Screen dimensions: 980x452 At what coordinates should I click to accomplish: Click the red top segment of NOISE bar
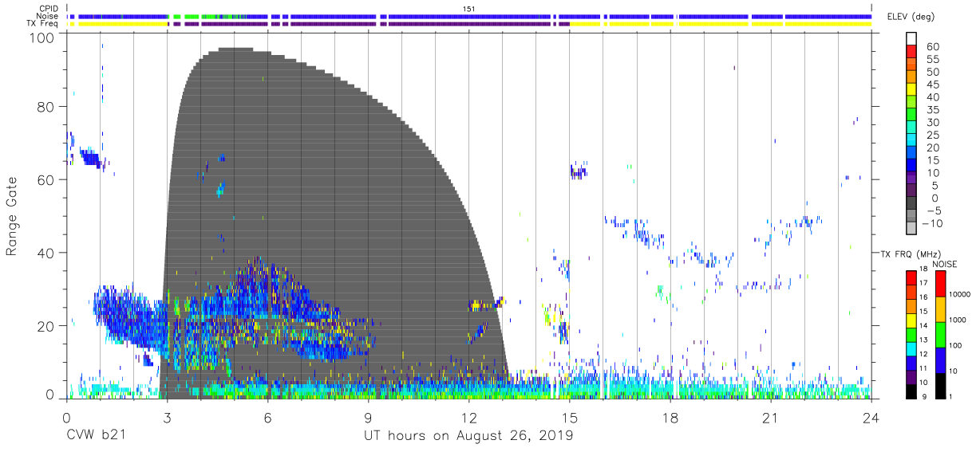point(939,284)
